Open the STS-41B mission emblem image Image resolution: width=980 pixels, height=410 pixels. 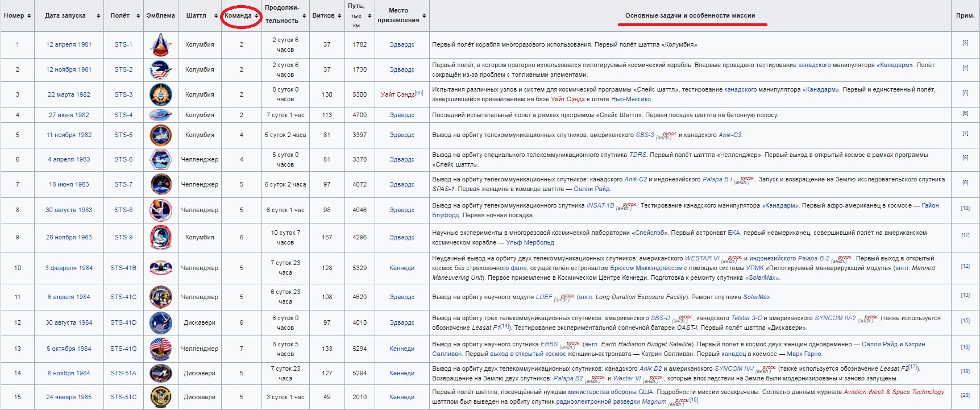160,268
